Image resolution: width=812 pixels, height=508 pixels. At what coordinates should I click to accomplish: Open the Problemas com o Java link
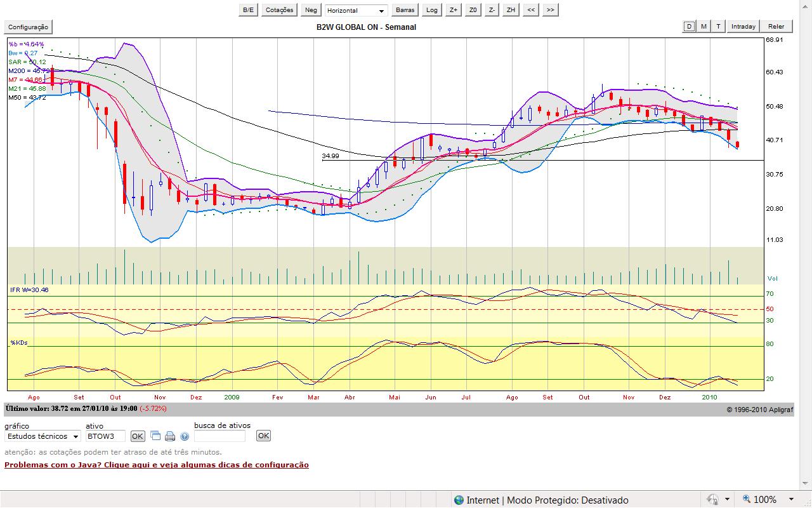[157, 465]
